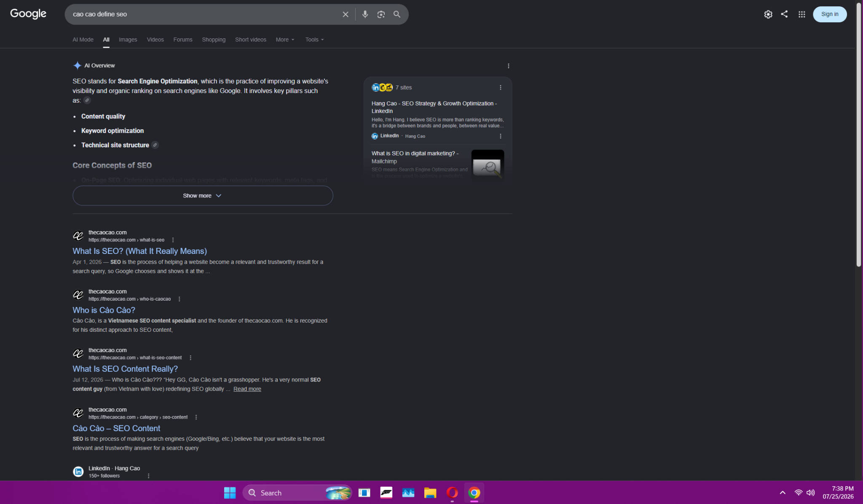
Task: Open Search by image lens icon
Action: tap(381, 14)
